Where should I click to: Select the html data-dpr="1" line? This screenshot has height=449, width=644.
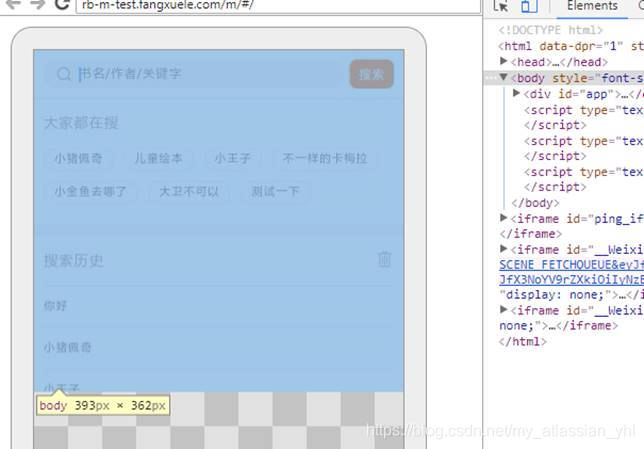point(571,46)
